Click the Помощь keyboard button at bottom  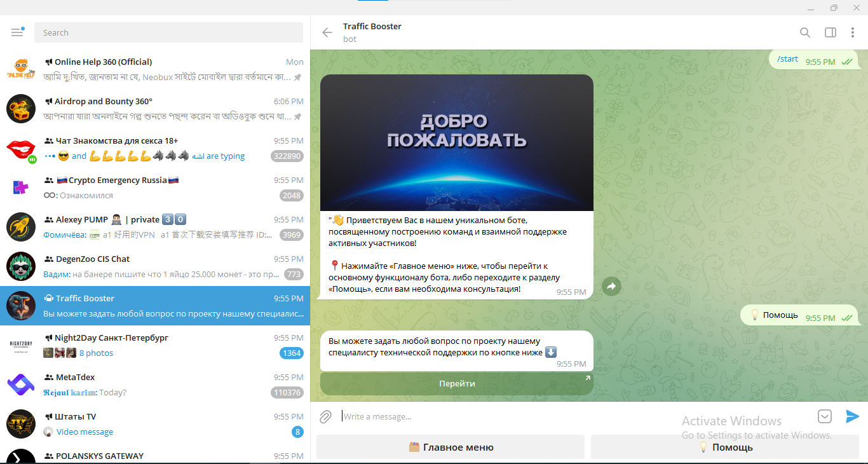(725, 447)
